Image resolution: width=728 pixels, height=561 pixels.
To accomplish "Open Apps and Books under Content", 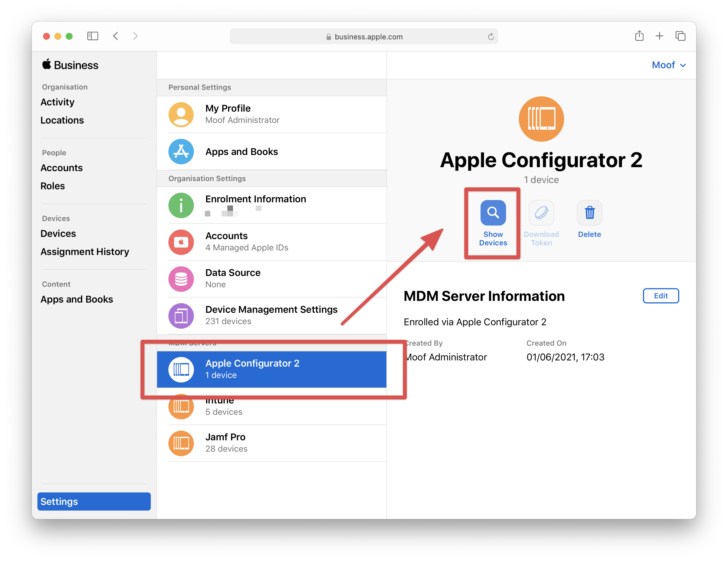I will 77,299.
